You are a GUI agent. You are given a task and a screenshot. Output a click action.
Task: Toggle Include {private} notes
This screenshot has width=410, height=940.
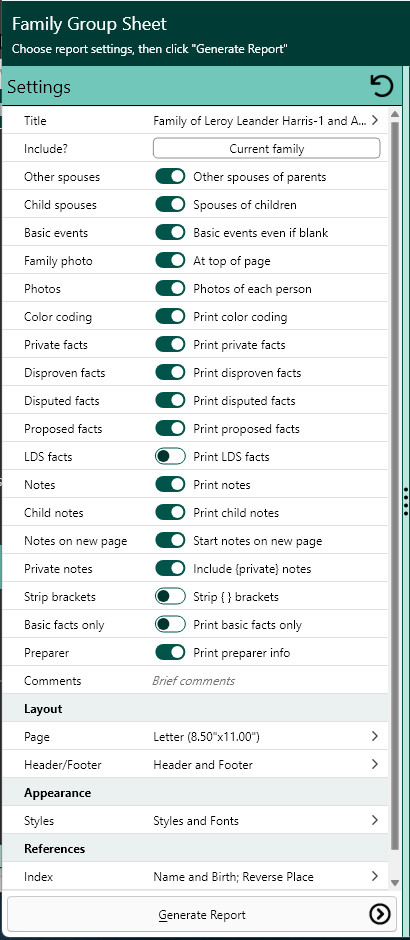click(170, 568)
